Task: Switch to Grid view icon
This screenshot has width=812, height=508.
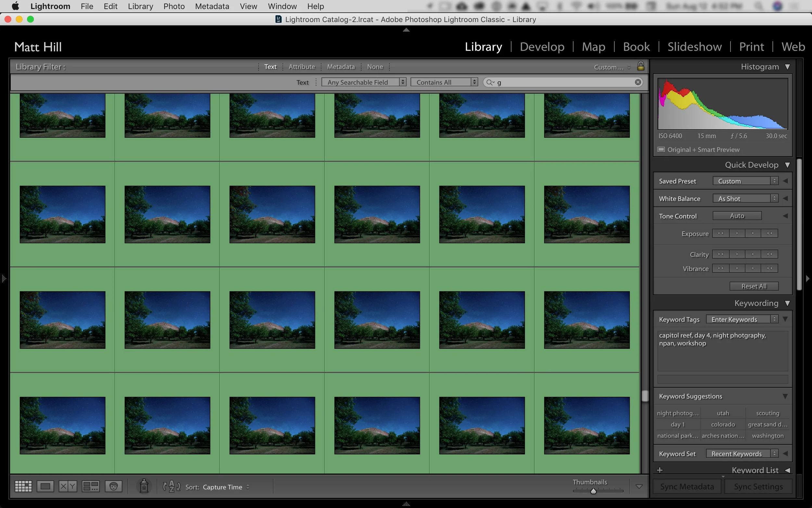Action: click(x=23, y=486)
